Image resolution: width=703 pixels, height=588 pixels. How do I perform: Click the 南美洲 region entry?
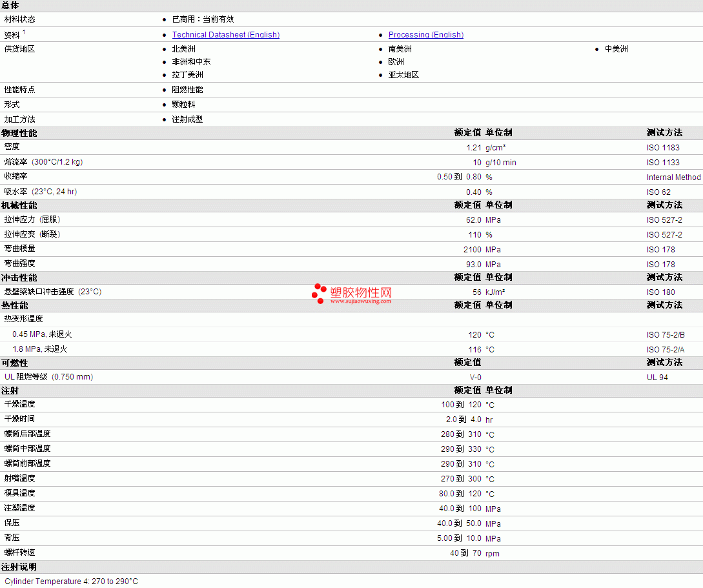(x=400, y=49)
